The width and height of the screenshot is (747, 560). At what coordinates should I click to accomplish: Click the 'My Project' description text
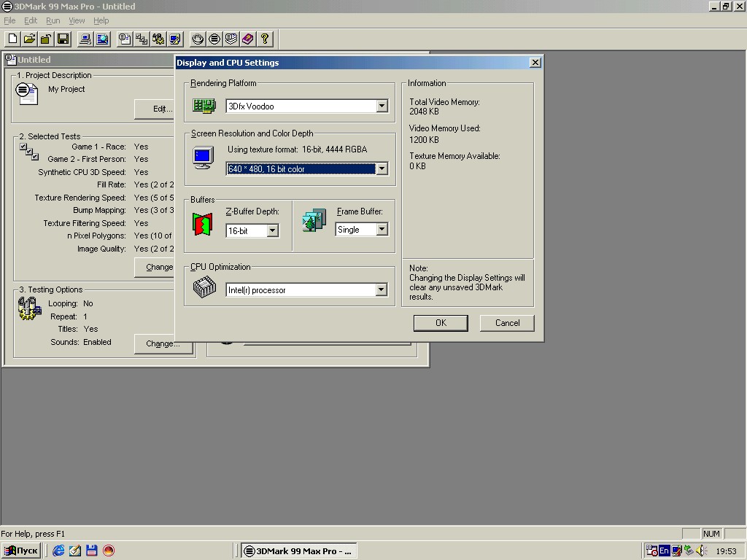point(66,89)
